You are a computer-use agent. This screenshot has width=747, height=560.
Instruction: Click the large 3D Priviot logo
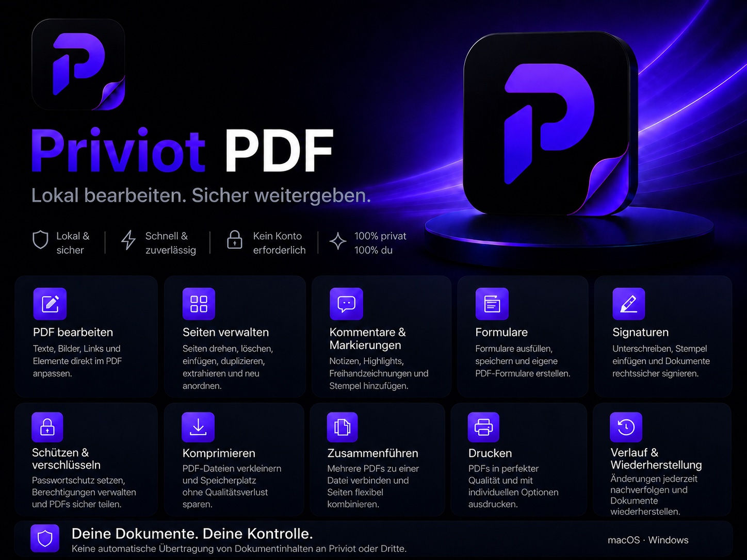[x=550, y=124]
